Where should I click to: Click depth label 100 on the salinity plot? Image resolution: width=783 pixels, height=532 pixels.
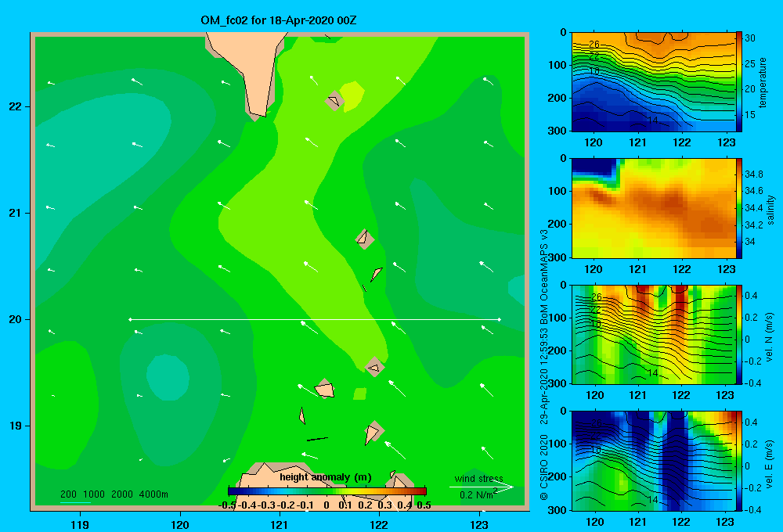click(558, 191)
